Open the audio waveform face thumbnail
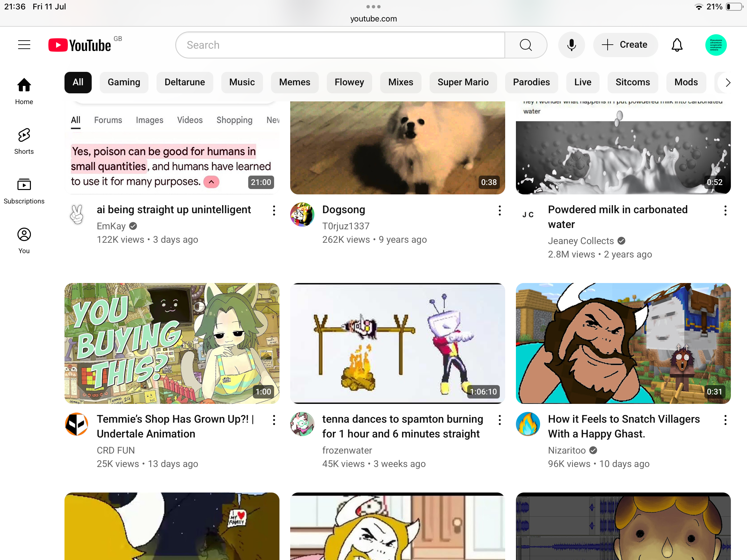This screenshot has width=747, height=560. (x=623, y=526)
